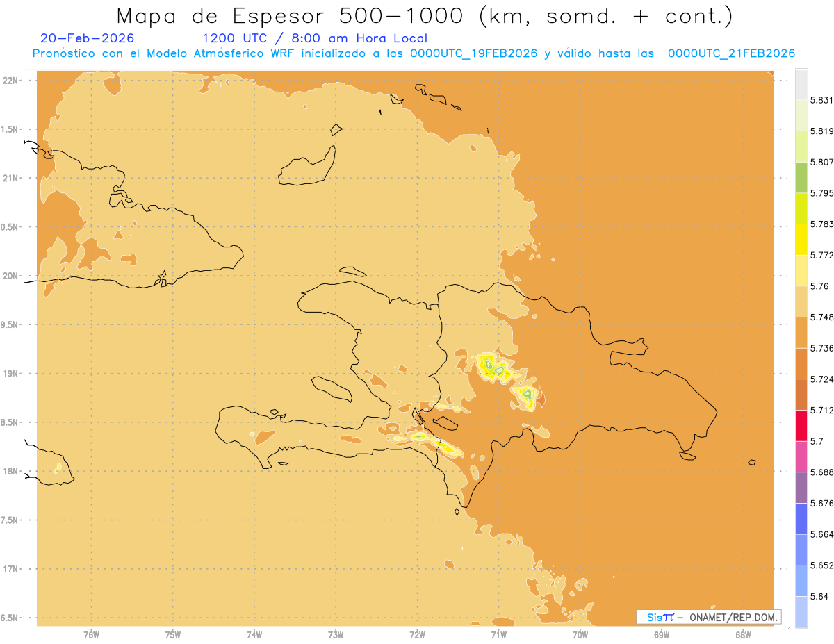
Task: Click the colorbar value 5.676
Action: point(823,503)
